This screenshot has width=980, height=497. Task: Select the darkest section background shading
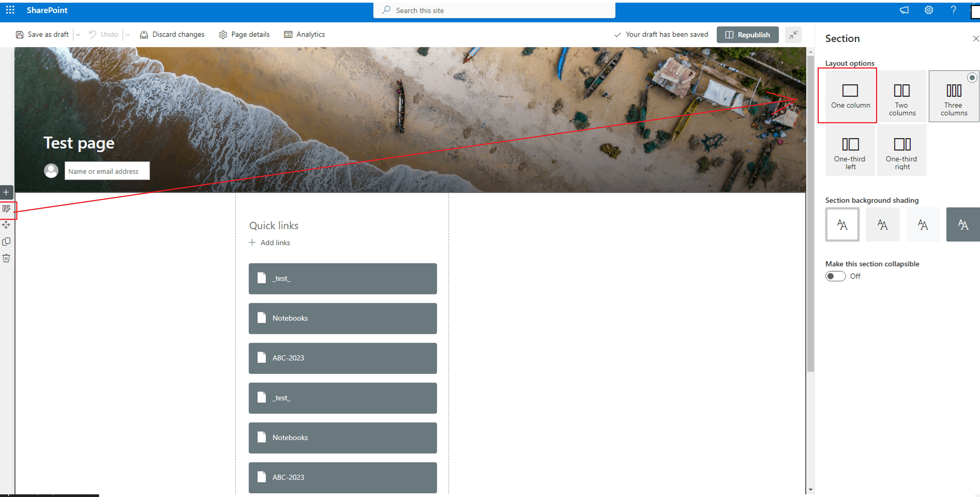(x=962, y=224)
